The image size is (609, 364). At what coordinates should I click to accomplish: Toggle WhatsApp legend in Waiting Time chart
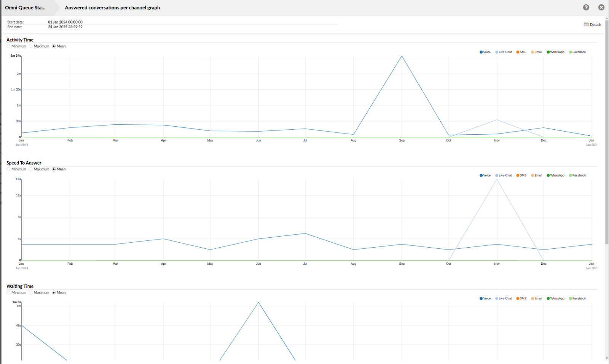tap(555, 299)
